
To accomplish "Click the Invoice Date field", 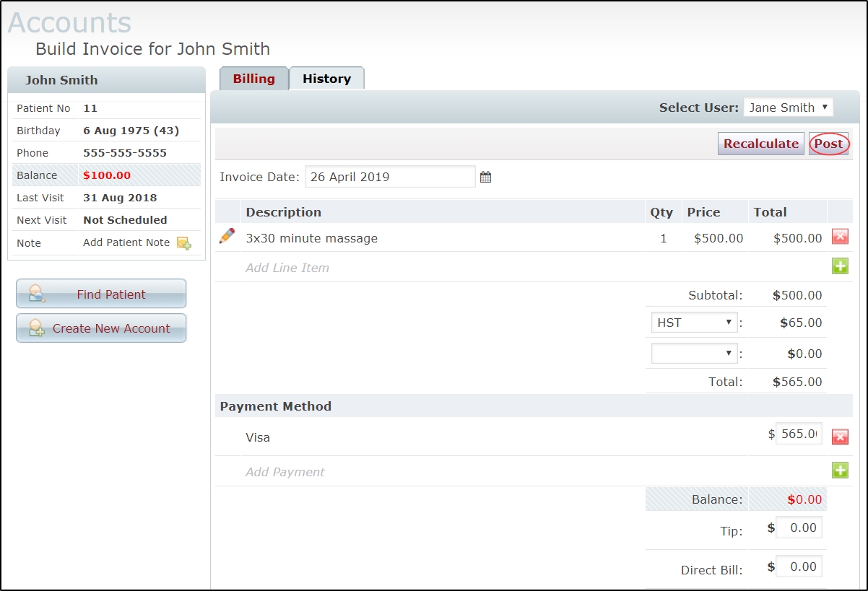I will 390,177.
